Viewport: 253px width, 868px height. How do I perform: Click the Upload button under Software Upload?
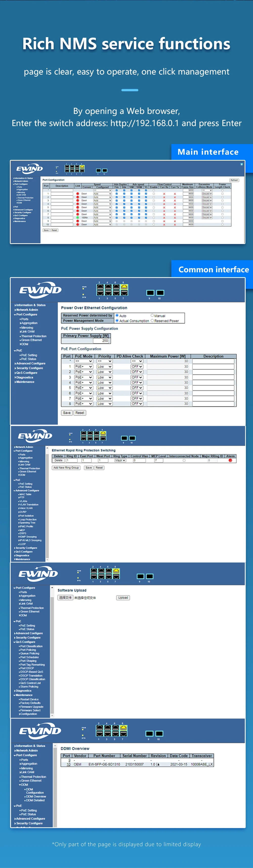[x=123, y=598]
